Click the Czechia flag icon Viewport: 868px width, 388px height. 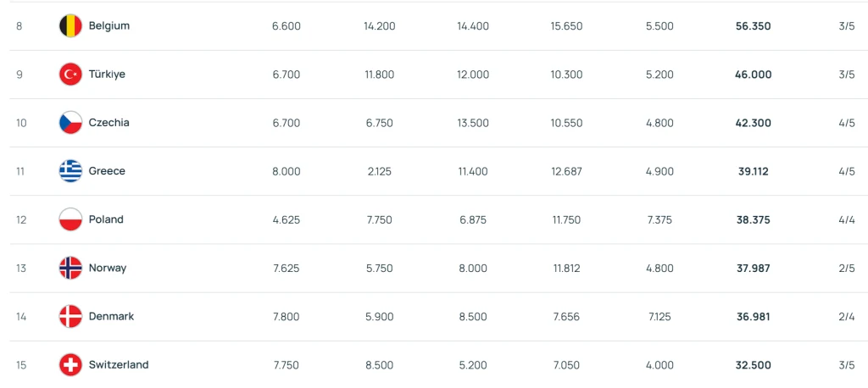[x=70, y=123]
